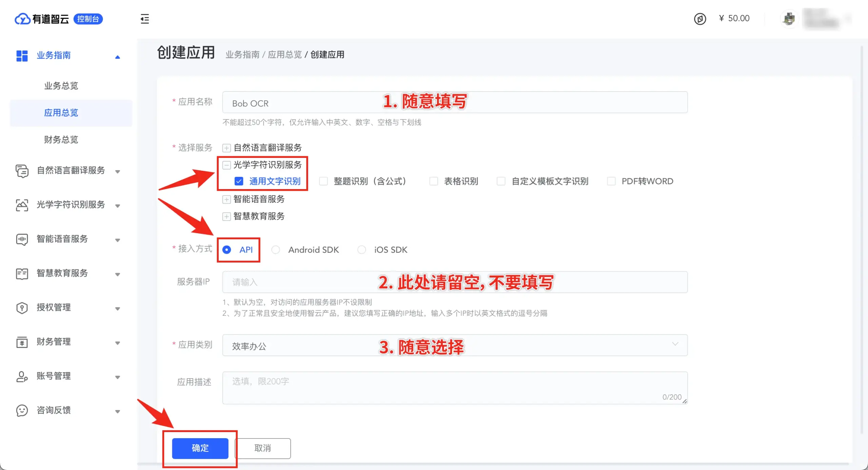Expand 自然语言翻译服务 in the service tree
The height and width of the screenshot is (470, 868).
(226, 148)
